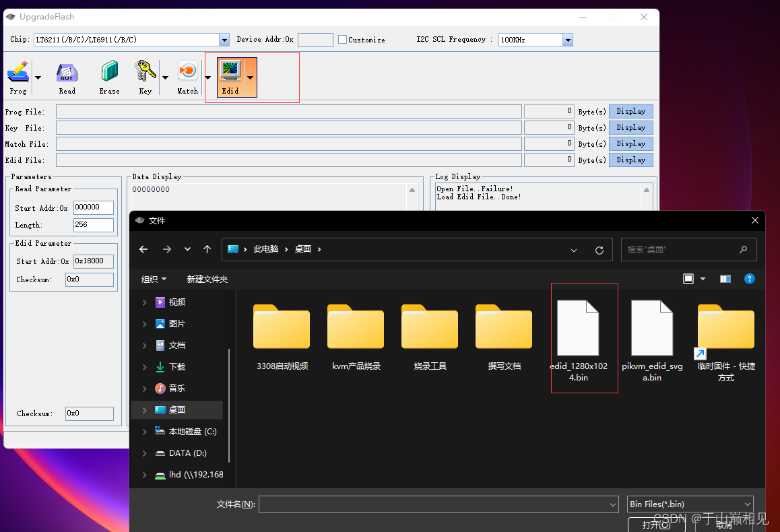Select file pikvm_edid_svga.bin

652,341
